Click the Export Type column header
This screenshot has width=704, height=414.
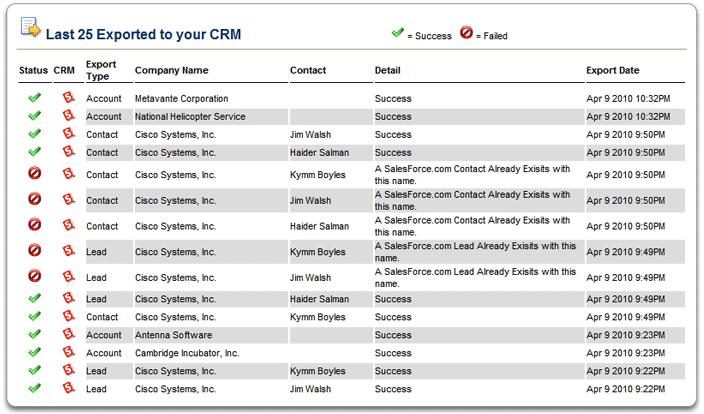coord(101,70)
